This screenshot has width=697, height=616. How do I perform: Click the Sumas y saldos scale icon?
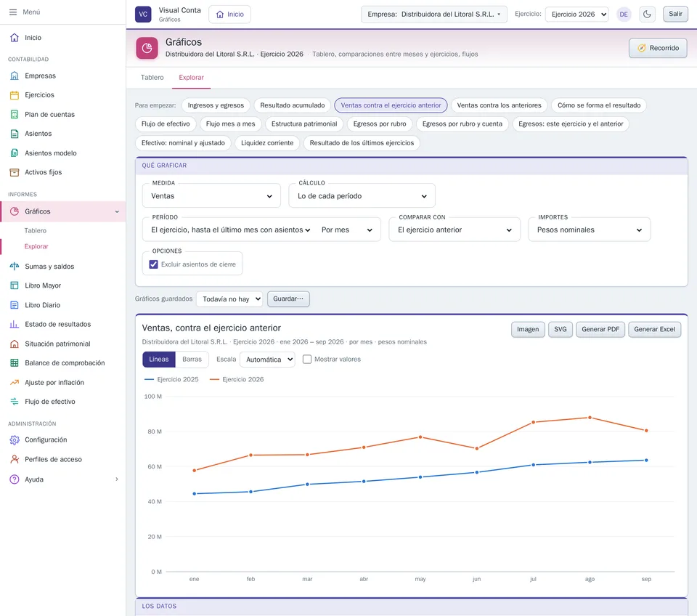click(15, 267)
